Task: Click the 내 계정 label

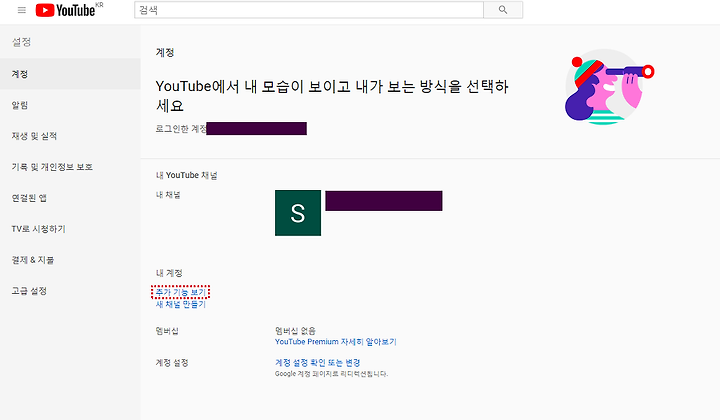Action: coord(169,273)
